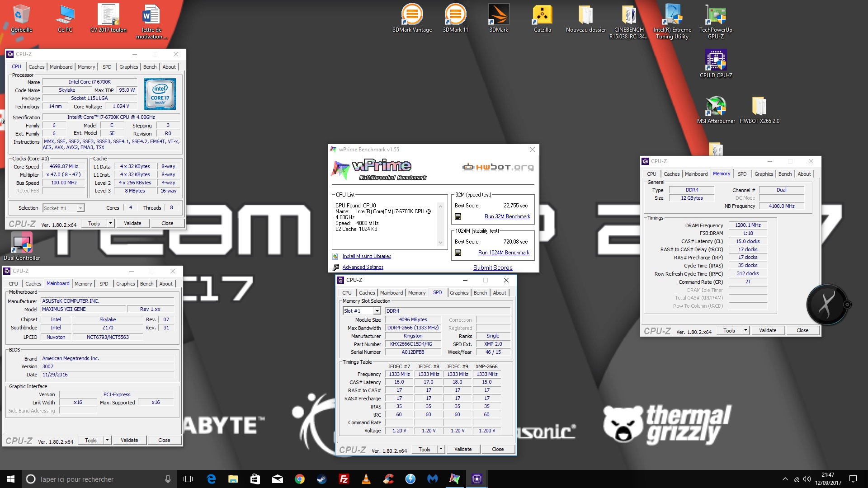Open Windows Start menu
This screenshot has height=488, width=868.
pyautogui.click(x=11, y=479)
